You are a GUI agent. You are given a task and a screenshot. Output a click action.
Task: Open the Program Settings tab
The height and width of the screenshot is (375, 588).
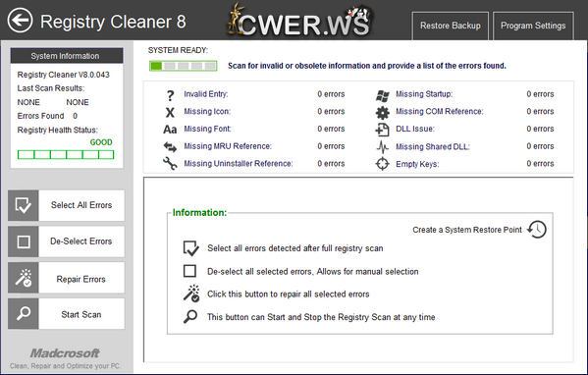pyautogui.click(x=533, y=26)
